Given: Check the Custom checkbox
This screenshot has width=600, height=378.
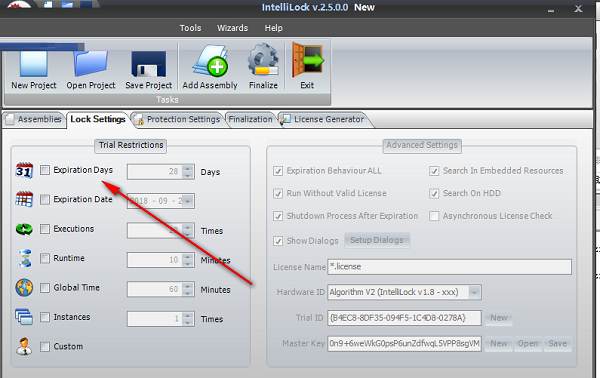Looking at the screenshot, I should tap(45, 347).
